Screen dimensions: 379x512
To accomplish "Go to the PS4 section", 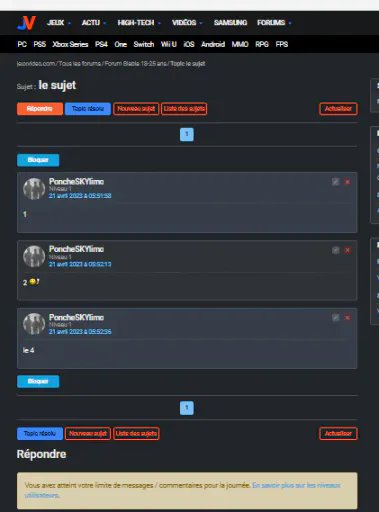I will coord(101,44).
